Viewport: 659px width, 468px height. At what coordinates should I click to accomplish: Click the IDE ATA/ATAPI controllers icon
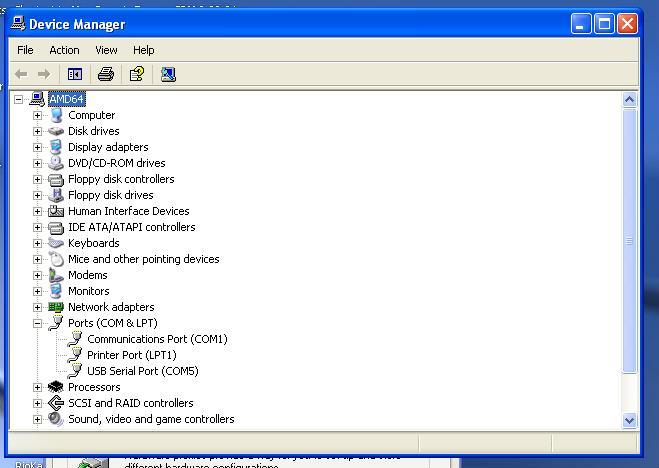(56, 227)
